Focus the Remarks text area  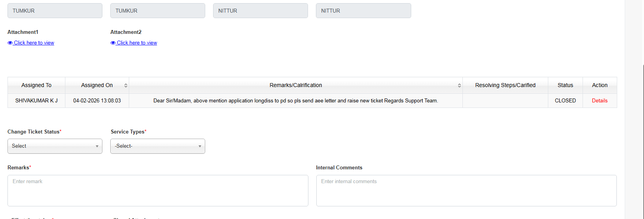[x=158, y=191]
